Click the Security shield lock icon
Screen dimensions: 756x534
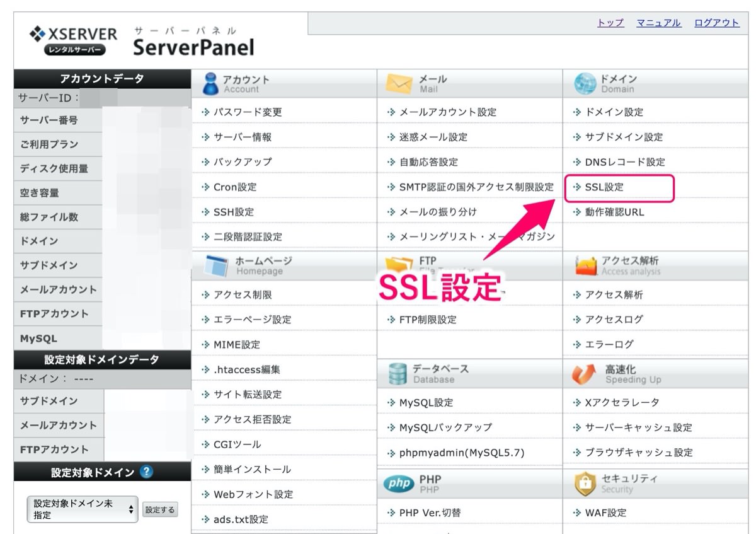pyautogui.click(x=585, y=484)
